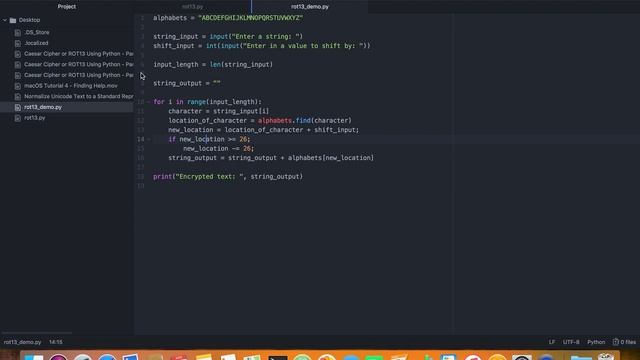The image size is (640, 360).
Task: Switch to the rot13.py editor tab
Action: point(192,7)
